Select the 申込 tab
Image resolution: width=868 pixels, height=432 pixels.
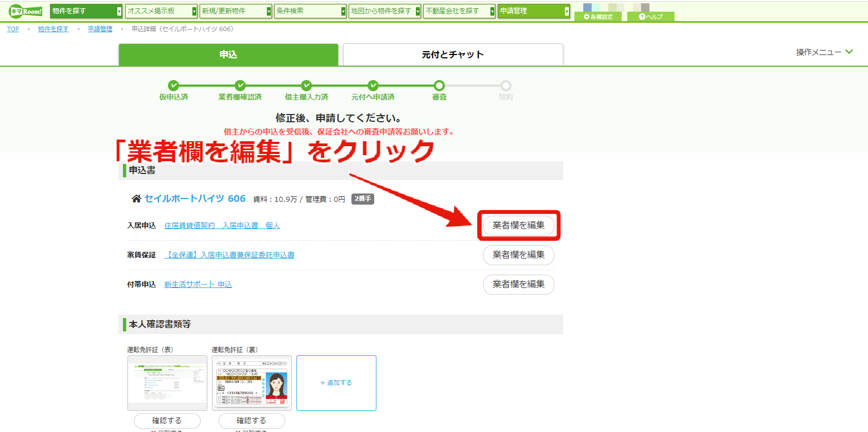(x=229, y=54)
